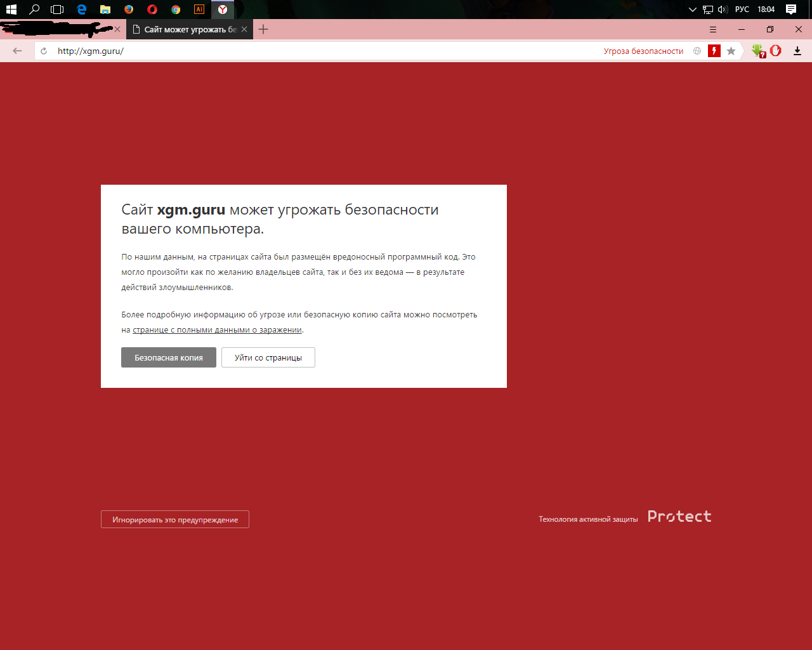Open Windows search from the taskbar
Image resolution: width=812 pixels, height=650 pixels.
click(34, 10)
